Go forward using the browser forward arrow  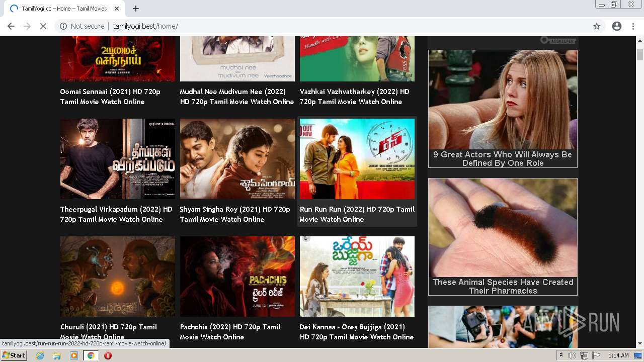pos(27,26)
